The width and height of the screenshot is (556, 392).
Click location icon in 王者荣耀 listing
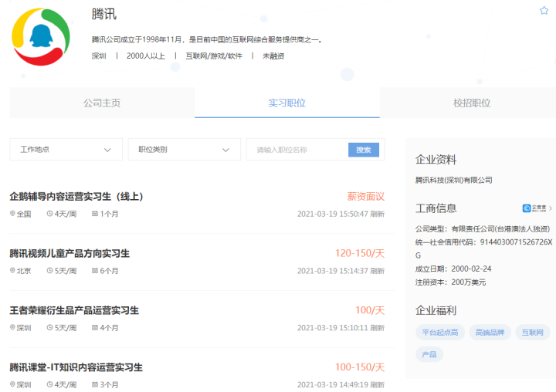tap(12, 327)
